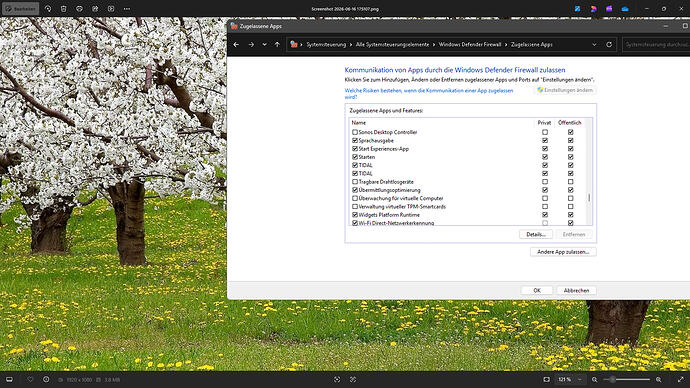
Task: Click the up arrow in navigation bar
Action: click(x=277, y=44)
